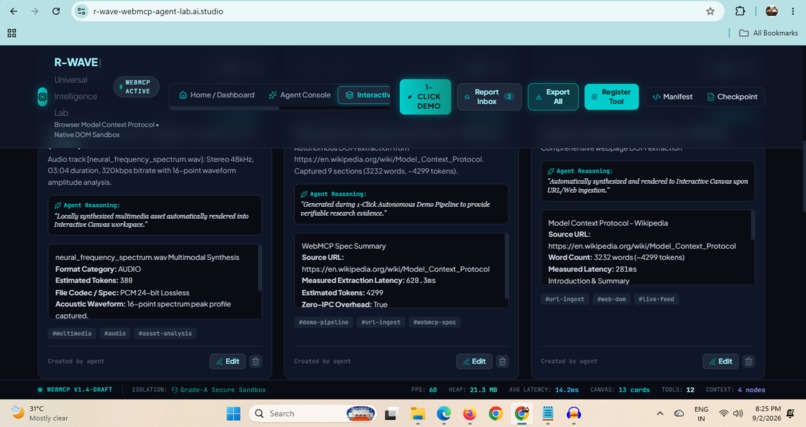806x427 pixels.
Task: Open the volume control in system tray
Action: [739, 413]
